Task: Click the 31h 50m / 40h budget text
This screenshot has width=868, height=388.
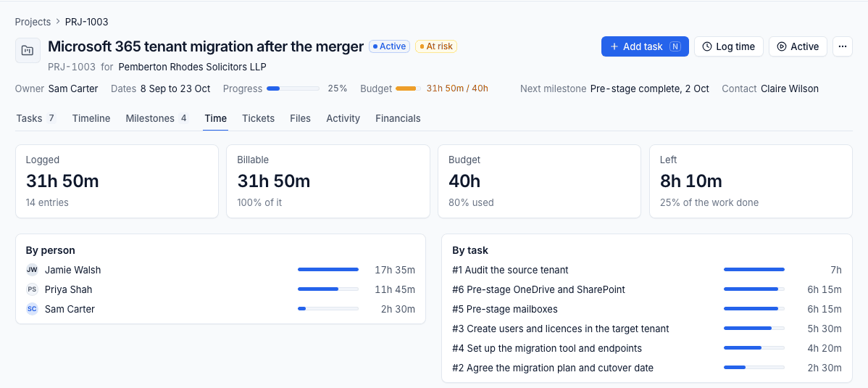Action: 457,88
